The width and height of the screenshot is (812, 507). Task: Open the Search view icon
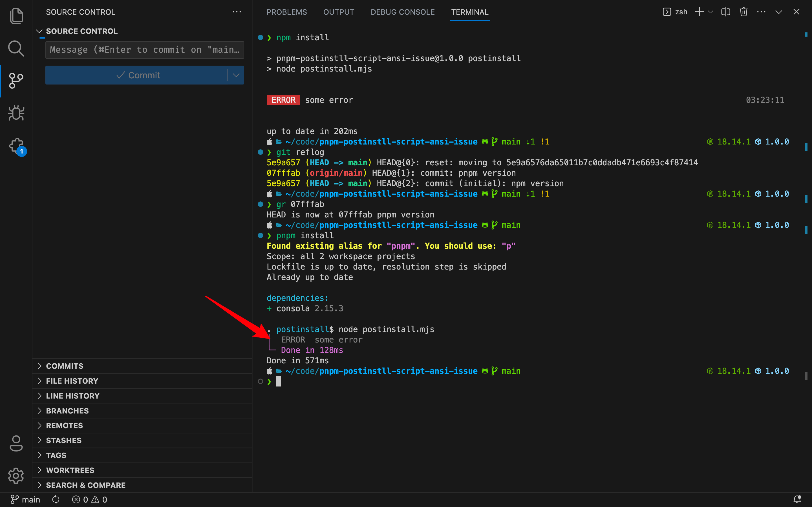[x=16, y=49]
